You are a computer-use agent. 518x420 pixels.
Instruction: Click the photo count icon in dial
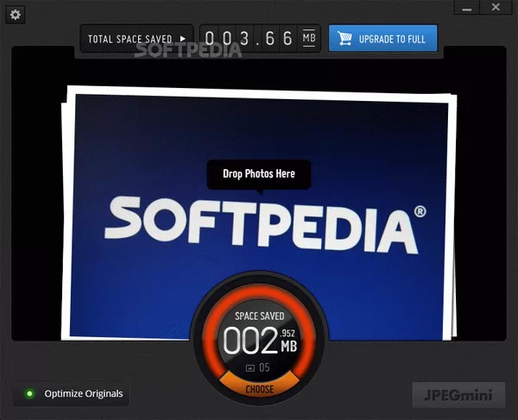(x=250, y=367)
